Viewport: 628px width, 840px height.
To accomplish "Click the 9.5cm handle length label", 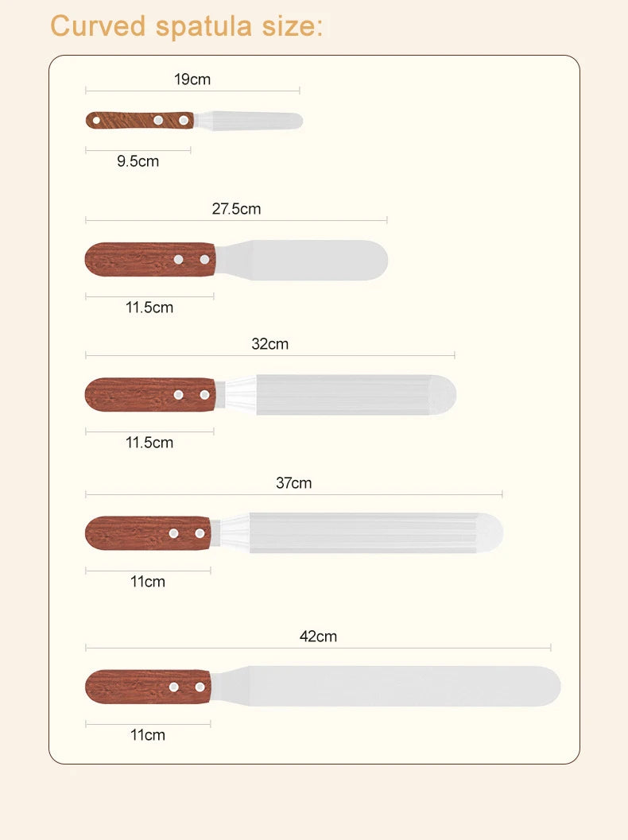I will [138, 161].
